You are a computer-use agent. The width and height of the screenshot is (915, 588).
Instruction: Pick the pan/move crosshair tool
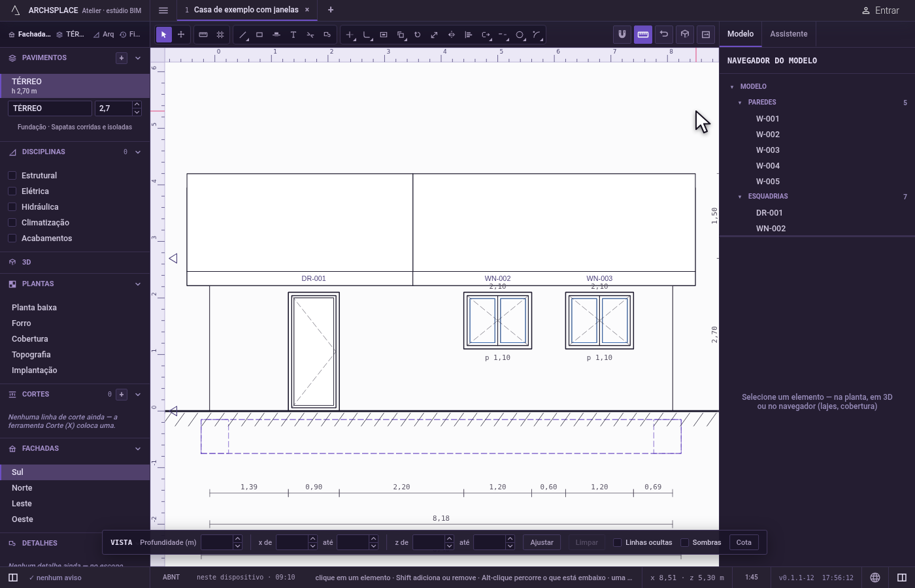(x=181, y=35)
